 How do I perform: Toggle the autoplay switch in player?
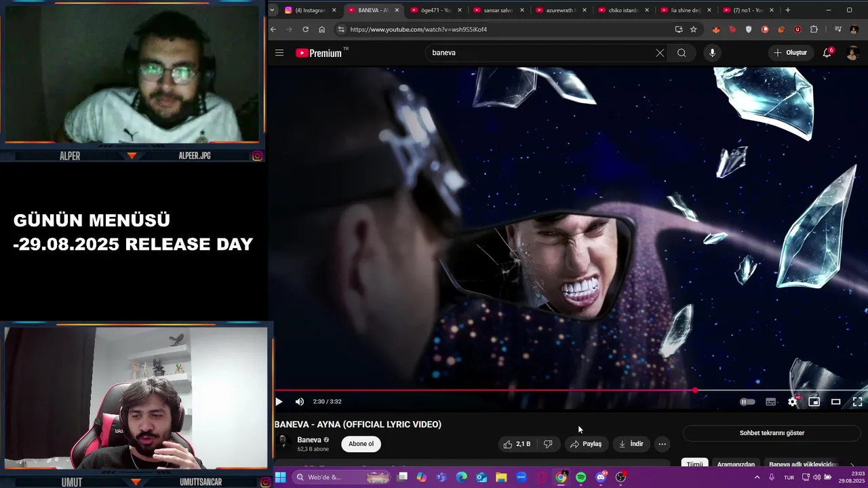click(747, 402)
